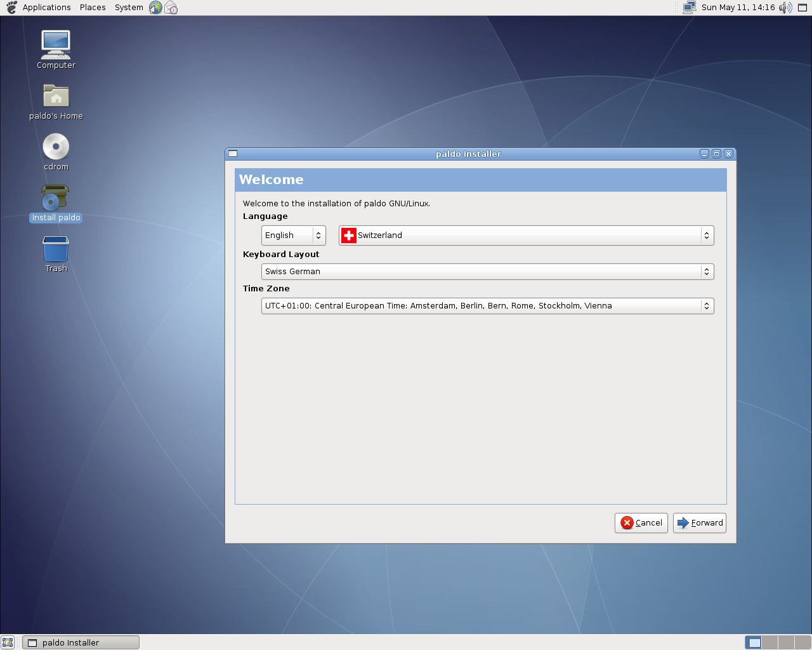This screenshot has width=812, height=650.
Task: Click the network monitor tray icon
Action: [x=690, y=8]
